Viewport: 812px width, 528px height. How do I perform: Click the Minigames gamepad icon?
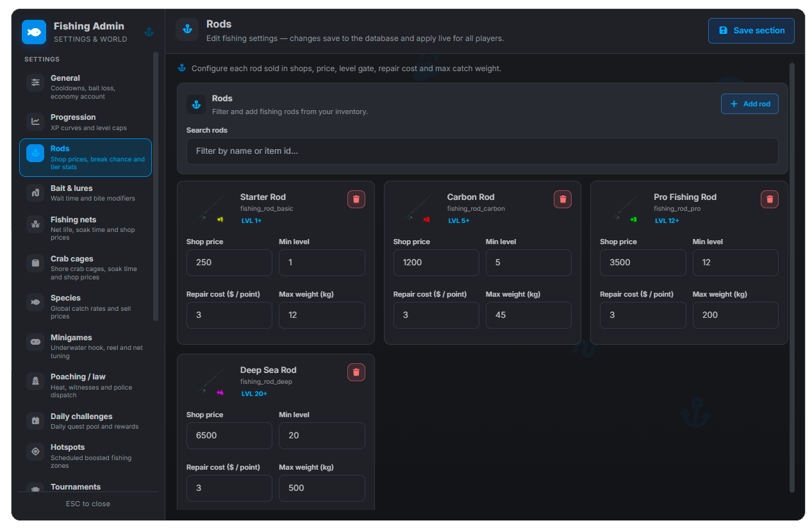click(35, 342)
